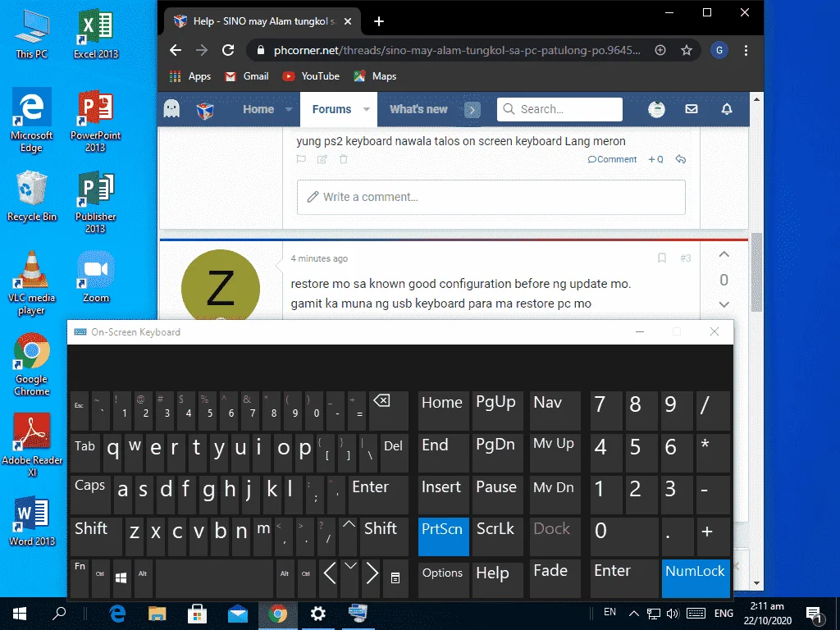Expand Home menu dropdown arrow
This screenshot has height=630, width=840.
(x=290, y=109)
